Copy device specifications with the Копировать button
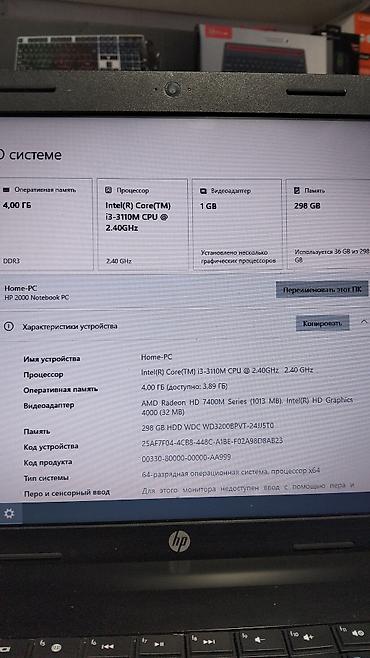Image resolution: width=370 pixels, height=658 pixels. [x=322, y=323]
